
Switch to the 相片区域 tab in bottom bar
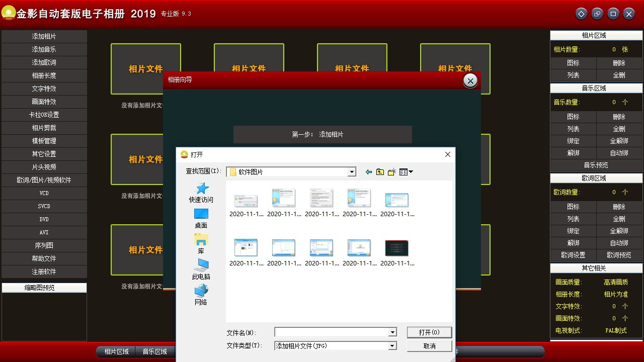tap(117, 351)
